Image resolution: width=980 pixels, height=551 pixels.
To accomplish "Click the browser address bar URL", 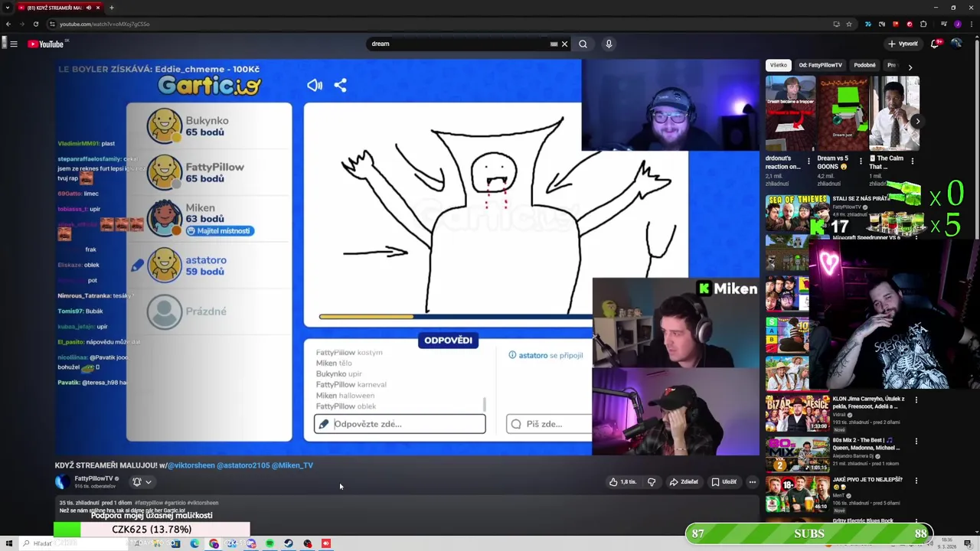I will [x=105, y=24].
